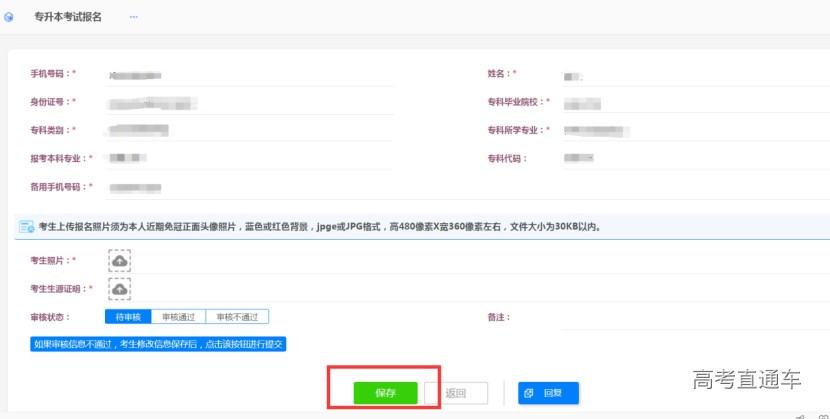Click the 姓名 input field
The height and width of the screenshot is (419, 830).
(x=680, y=75)
